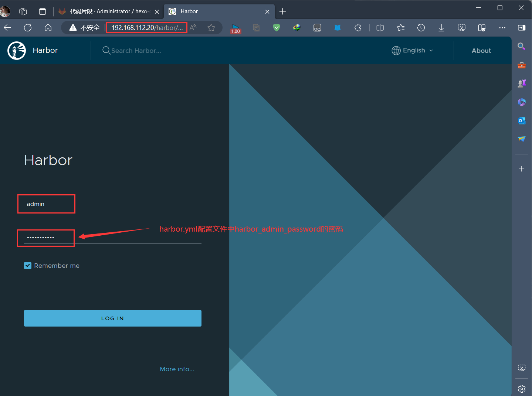This screenshot has width=532, height=396.
Task: Open the sidebar toggle icon at toolbar end
Action: [522, 28]
